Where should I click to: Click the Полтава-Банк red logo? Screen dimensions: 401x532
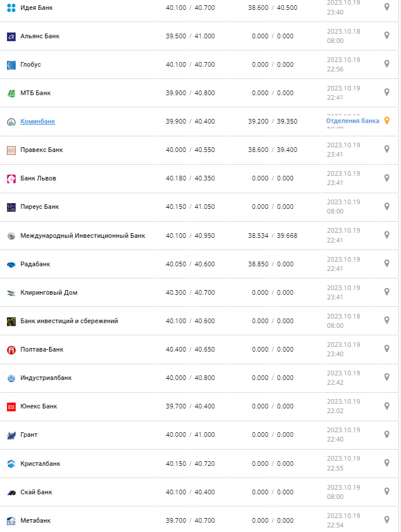(11, 350)
